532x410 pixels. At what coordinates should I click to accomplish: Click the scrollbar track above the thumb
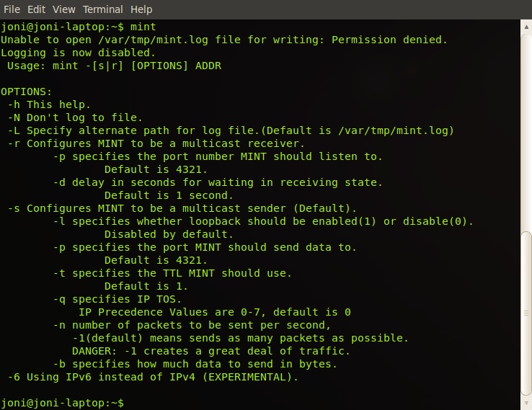point(526,133)
